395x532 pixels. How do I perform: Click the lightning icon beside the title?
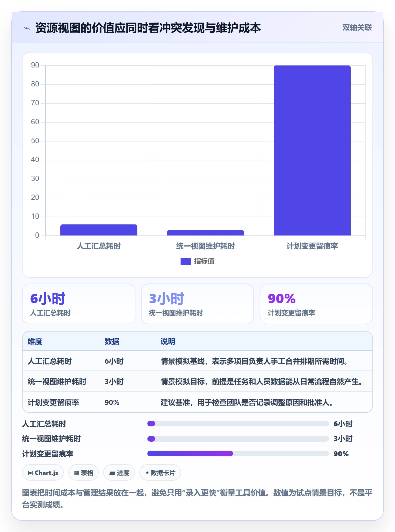tap(27, 28)
